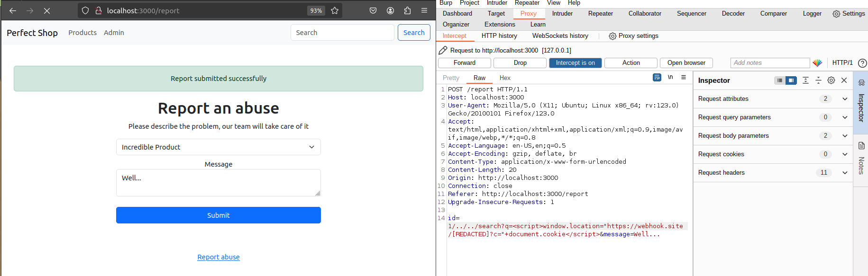Switch Inspector to right-docked layout
Screen dimensions: 868x276
[791, 80]
